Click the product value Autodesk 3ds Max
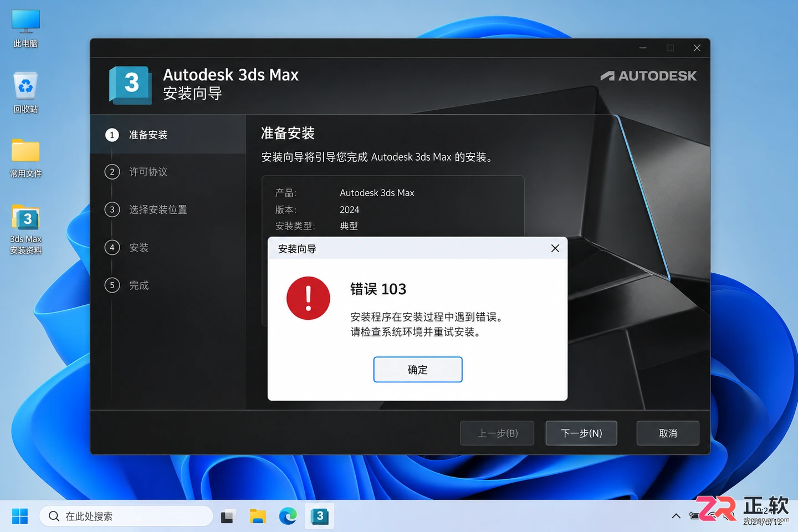798x532 pixels. 377,193
